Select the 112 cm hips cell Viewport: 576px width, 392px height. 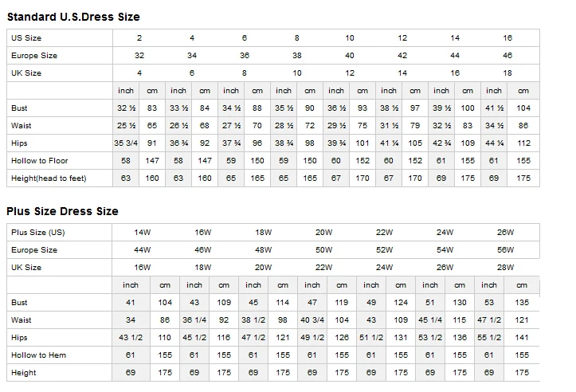523,143
